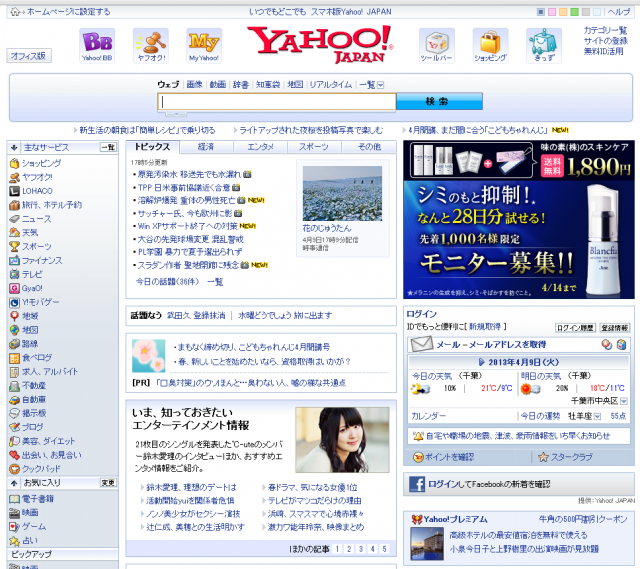Open the 花のじゅうたん flower field thumbnail
This screenshot has height=569, width=640.
click(x=342, y=193)
